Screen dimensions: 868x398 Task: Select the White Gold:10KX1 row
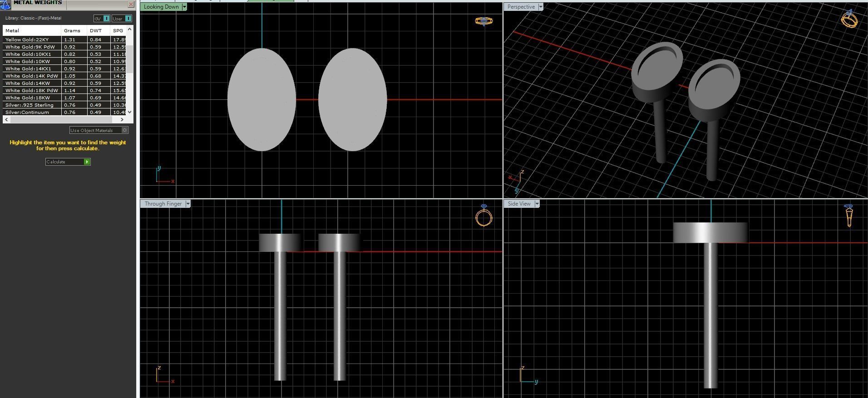coord(64,54)
